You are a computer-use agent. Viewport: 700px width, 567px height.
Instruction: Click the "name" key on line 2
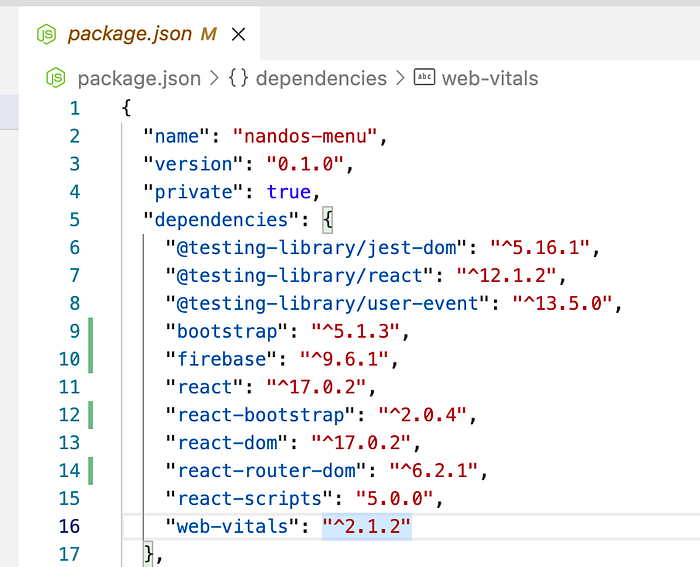(x=176, y=136)
